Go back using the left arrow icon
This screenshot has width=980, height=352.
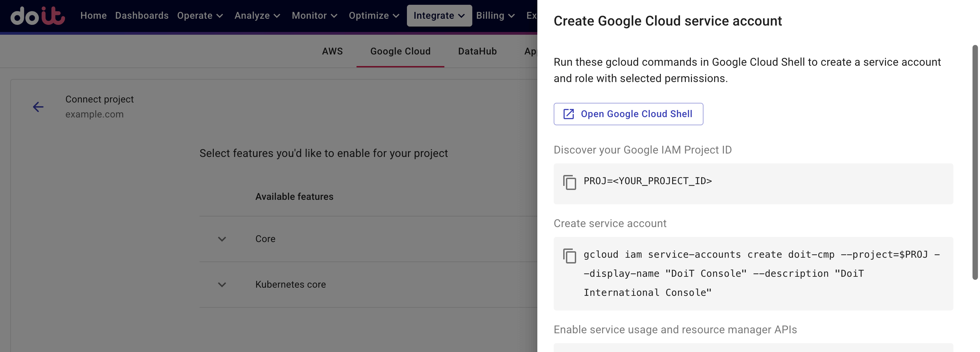(x=38, y=107)
